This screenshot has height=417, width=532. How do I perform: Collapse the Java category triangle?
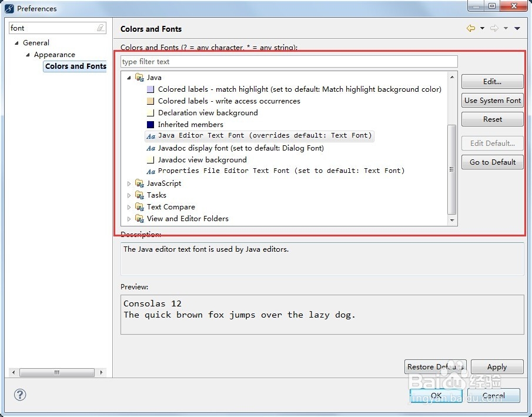[129, 78]
